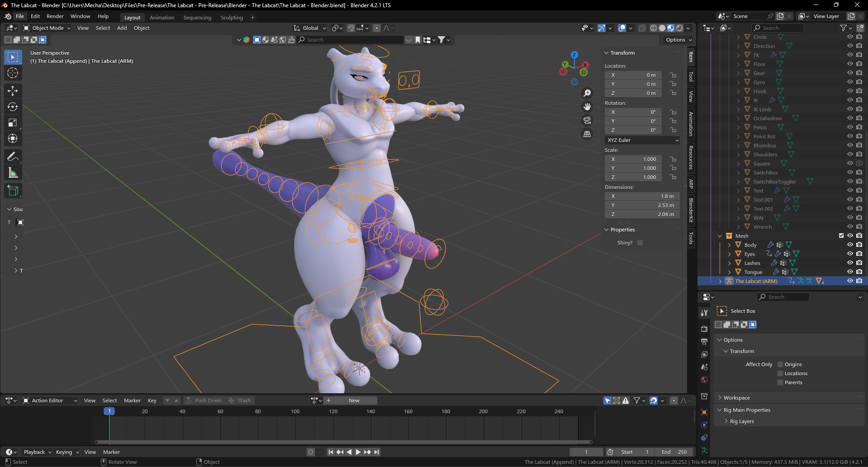Open the Render properties tab icon

704,329
